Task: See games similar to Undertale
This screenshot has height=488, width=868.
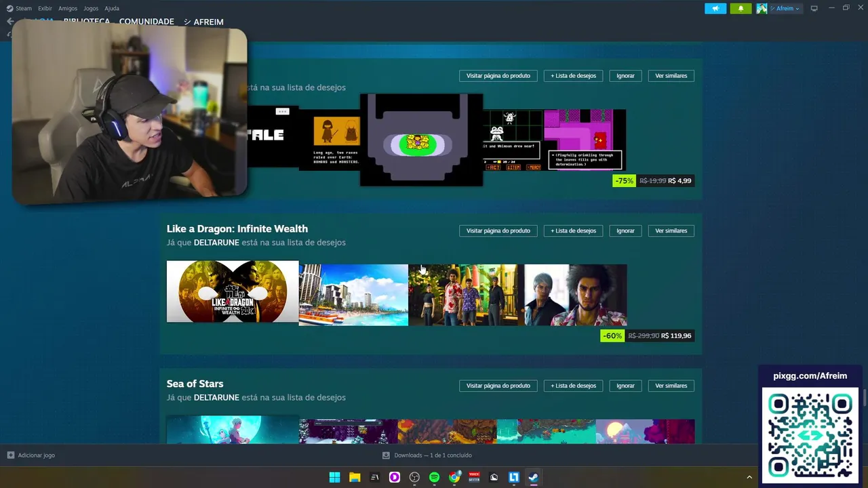Action: coord(671,76)
